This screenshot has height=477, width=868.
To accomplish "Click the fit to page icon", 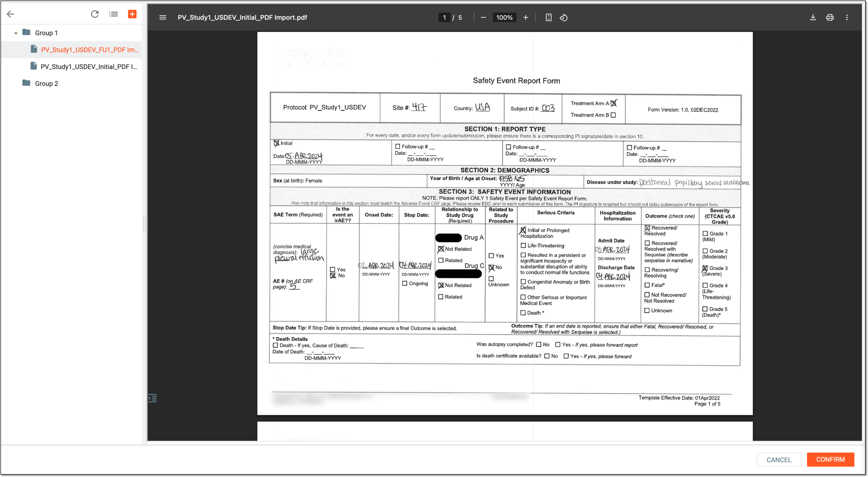I will point(549,17).
